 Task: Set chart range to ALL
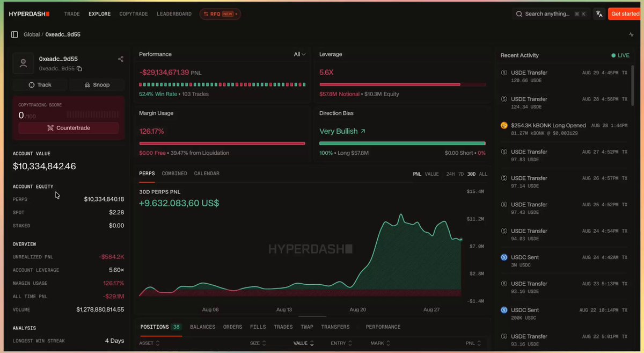click(x=483, y=174)
